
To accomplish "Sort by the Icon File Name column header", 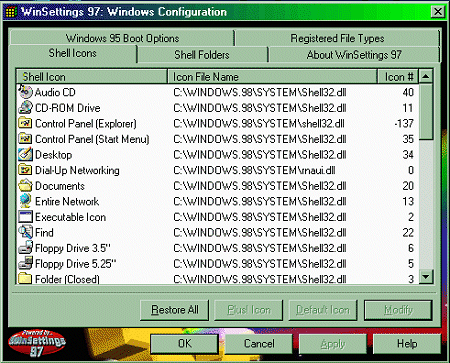I will click(x=272, y=77).
